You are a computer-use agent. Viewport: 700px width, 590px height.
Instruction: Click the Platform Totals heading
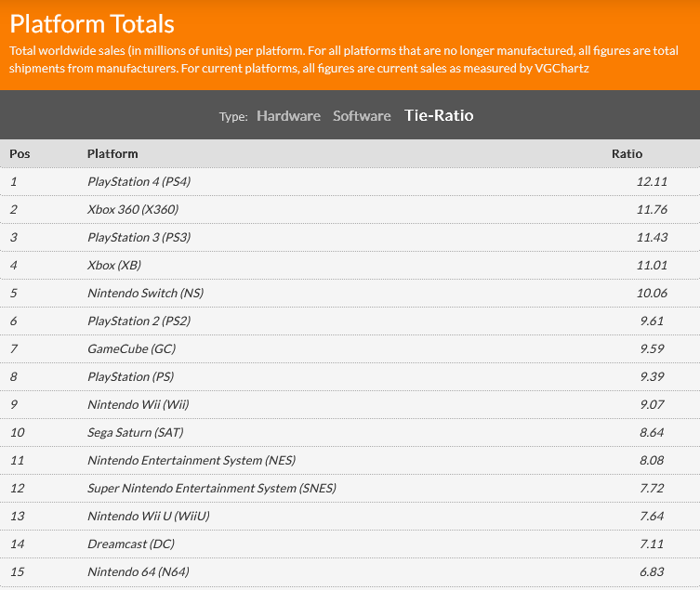pyautogui.click(x=92, y=24)
